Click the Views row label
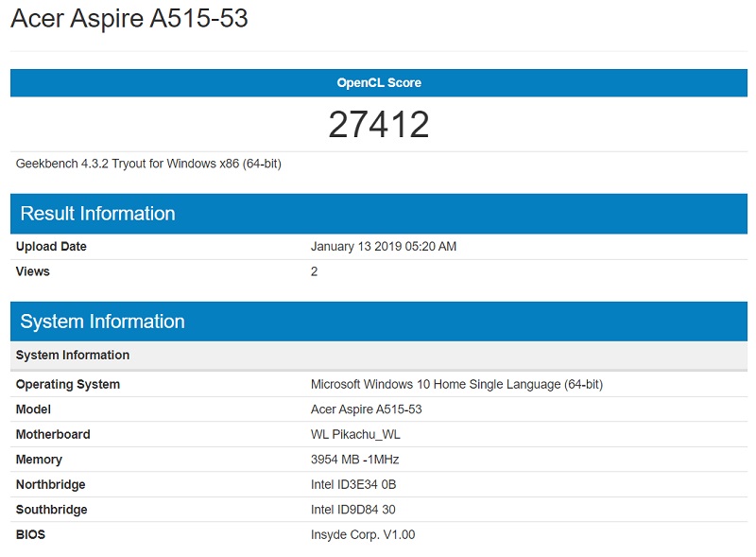The width and height of the screenshot is (756, 557). click(x=35, y=271)
